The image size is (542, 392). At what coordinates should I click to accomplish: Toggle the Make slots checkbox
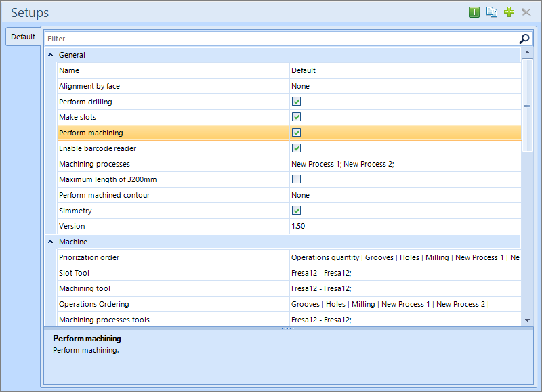tap(296, 117)
